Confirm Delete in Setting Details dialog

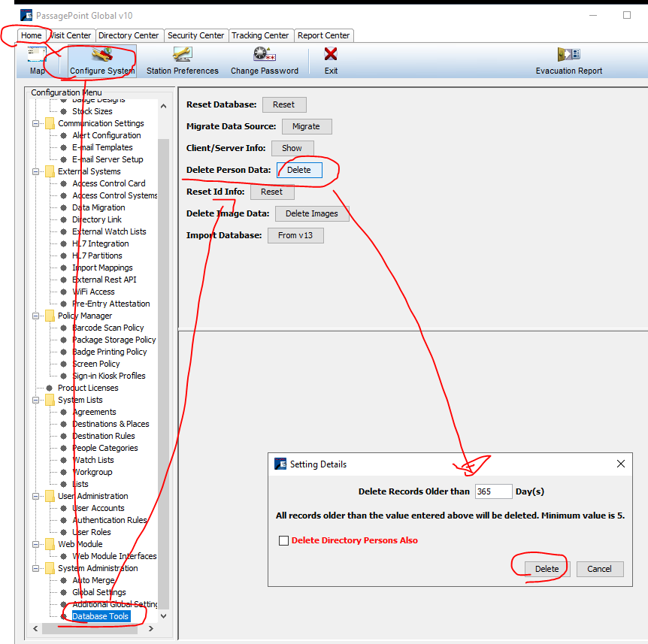[547, 569]
